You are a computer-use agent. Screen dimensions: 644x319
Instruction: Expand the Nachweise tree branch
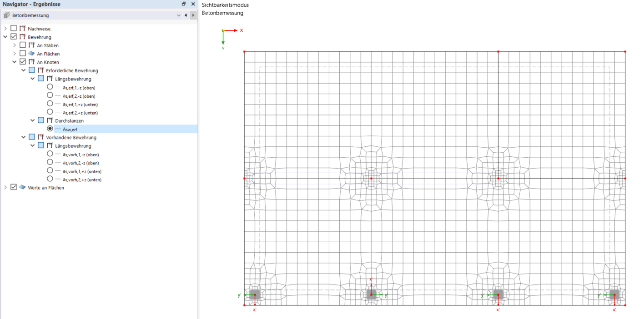coord(5,28)
